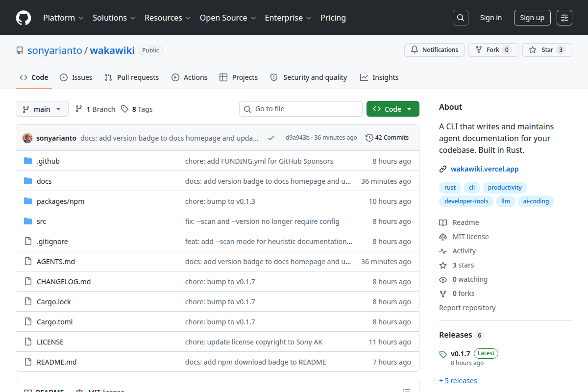Select the CHANGELOG.md file icon
Image resolution: width=588 pixels, height=392 pixels.
(28, 281)
